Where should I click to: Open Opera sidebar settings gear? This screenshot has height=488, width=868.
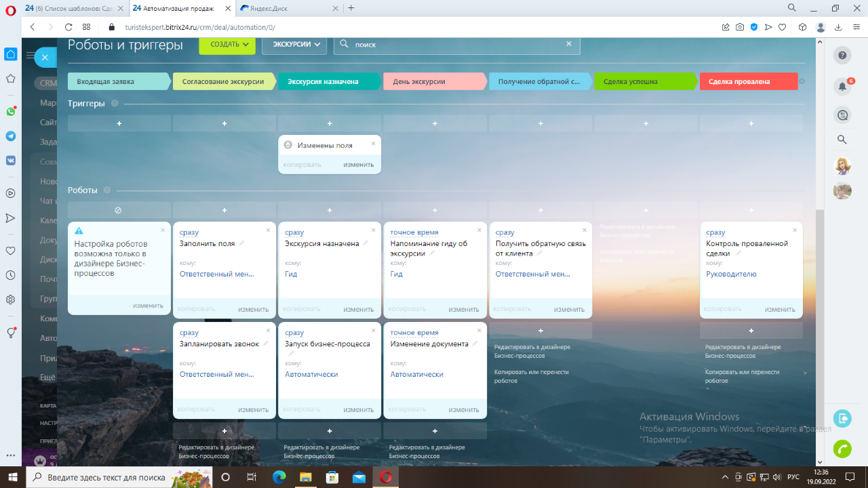coord(10,300)
